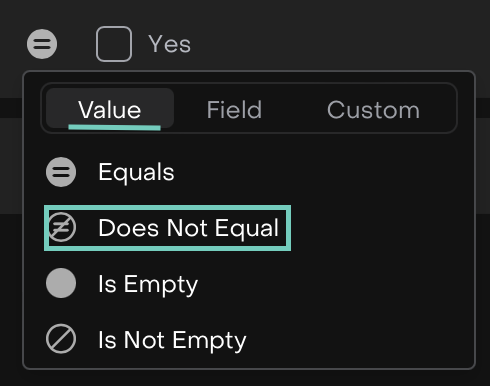Choose the Is Not Empty option text
Screen dimensions: 490x386
(172, 340)
